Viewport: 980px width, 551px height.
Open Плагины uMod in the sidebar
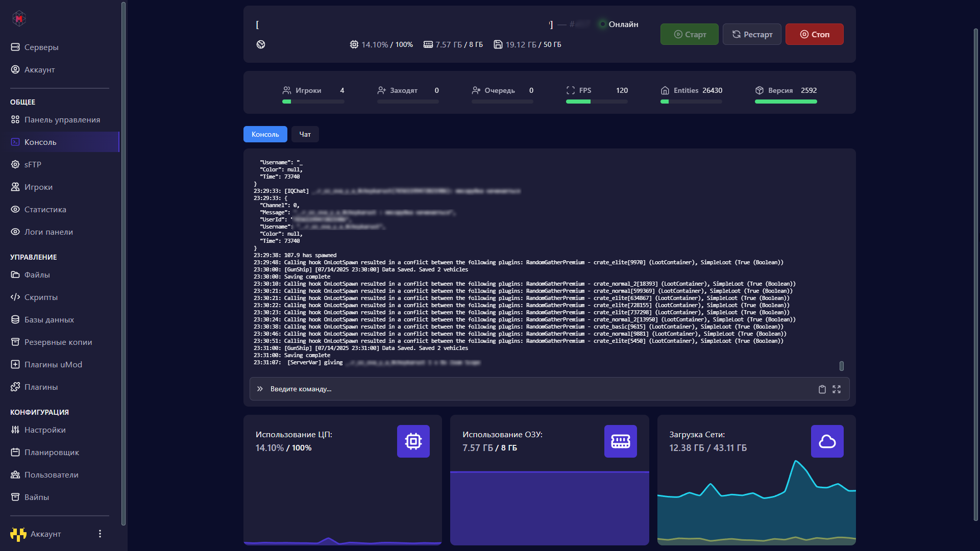click(53, 364)
